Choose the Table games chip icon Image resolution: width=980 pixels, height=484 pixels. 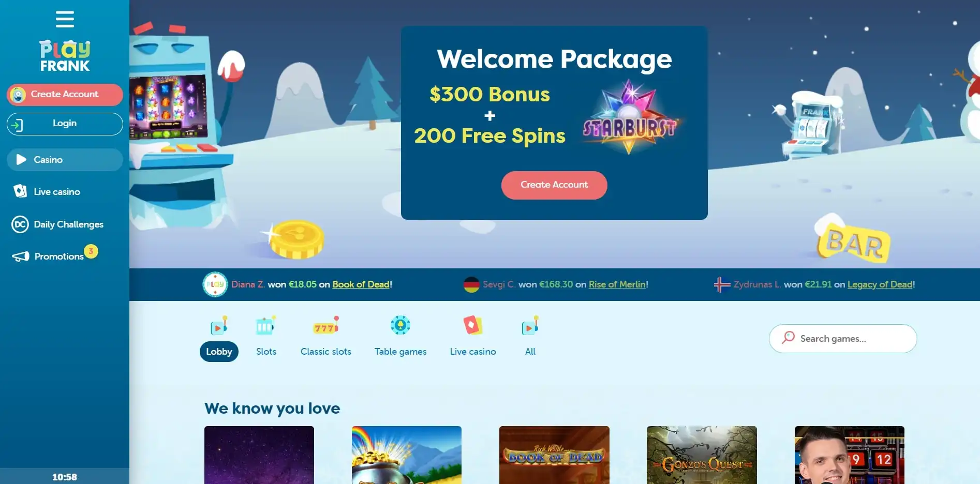pyautogui.click(x=400, y=325)
